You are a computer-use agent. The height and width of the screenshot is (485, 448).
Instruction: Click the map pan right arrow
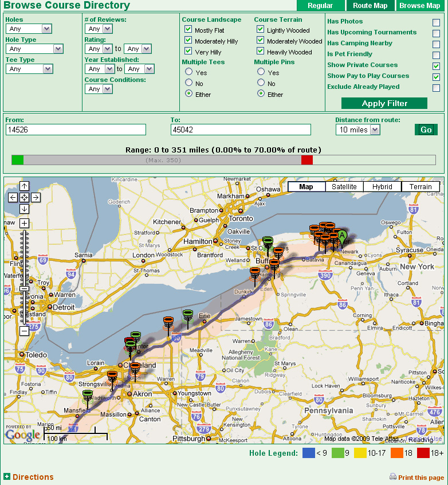pos(36,198)
